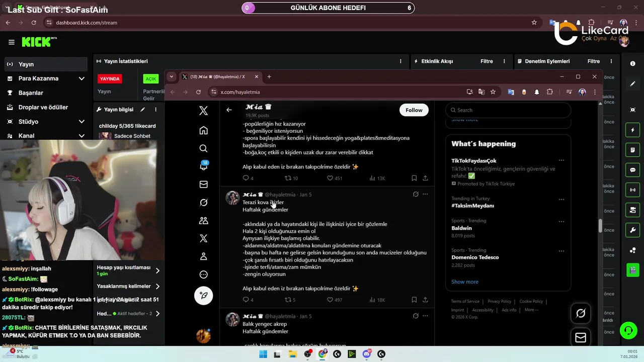Open Profile icon in X sidebar
644x362 pixels.
coord(203,256)
